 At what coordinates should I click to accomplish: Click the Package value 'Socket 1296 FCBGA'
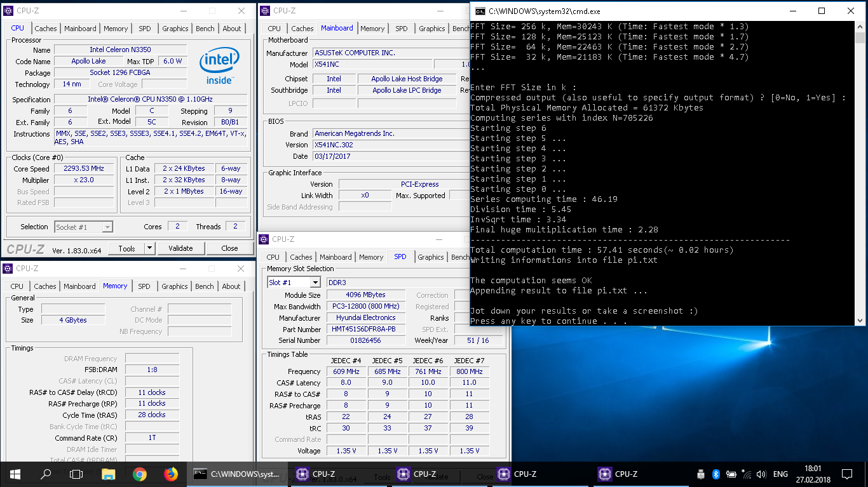coord(120,72)
